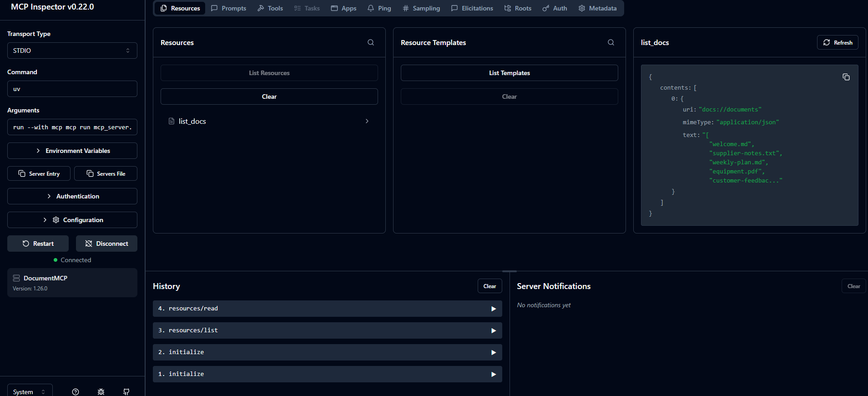Expand the Configuration section
Viewport: 868px width, 396px height.
[72, 220]
